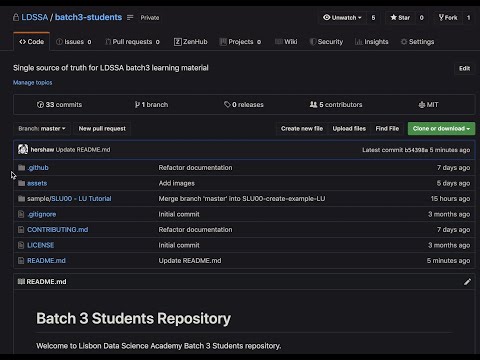Click the batch3-students repository name
This screenshot has width=480, height=360.
88,17
